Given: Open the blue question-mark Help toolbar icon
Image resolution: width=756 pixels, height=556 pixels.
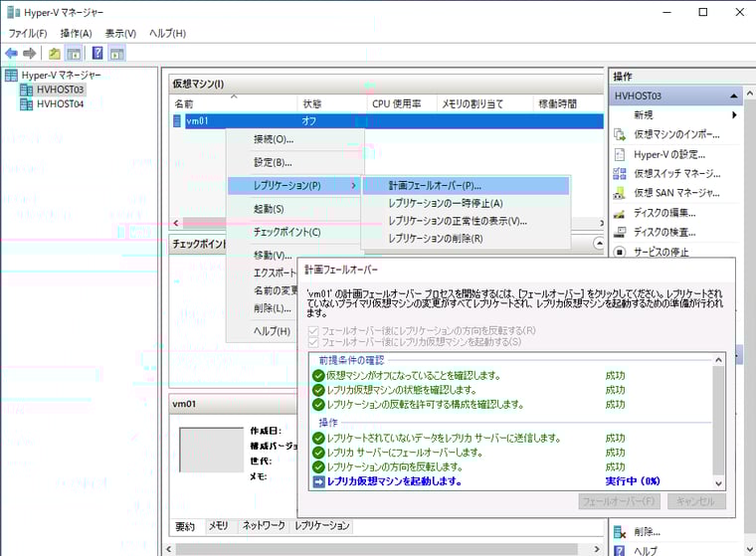Looking at the screenshot, I should pos(96,53).
